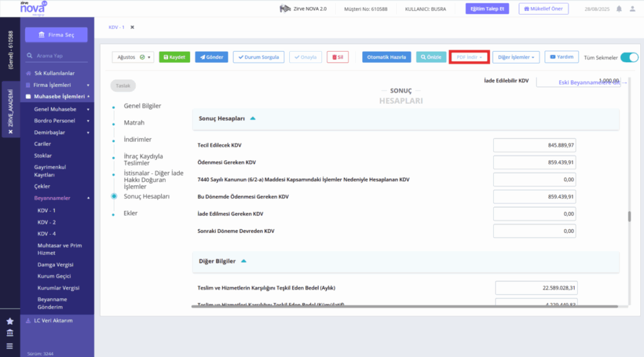
Task: Click the Ödenmesi Gereken KDV field
Action: click(x=535, y=162)
